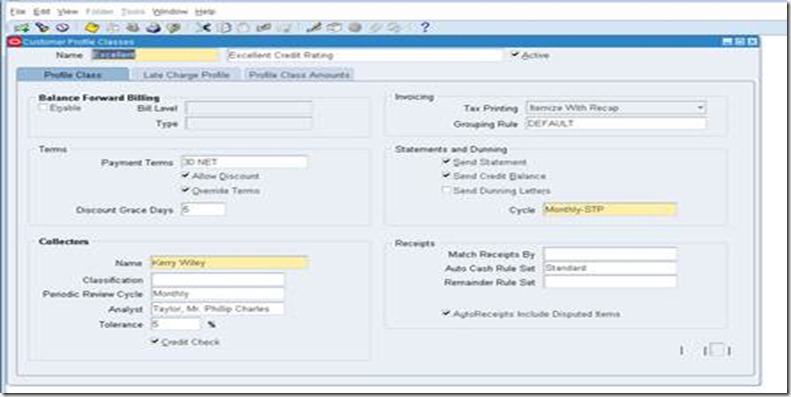Switch to the Profile Class Amounts tab
The width and height of the screenshot is (791, 397).
[299, 75]
